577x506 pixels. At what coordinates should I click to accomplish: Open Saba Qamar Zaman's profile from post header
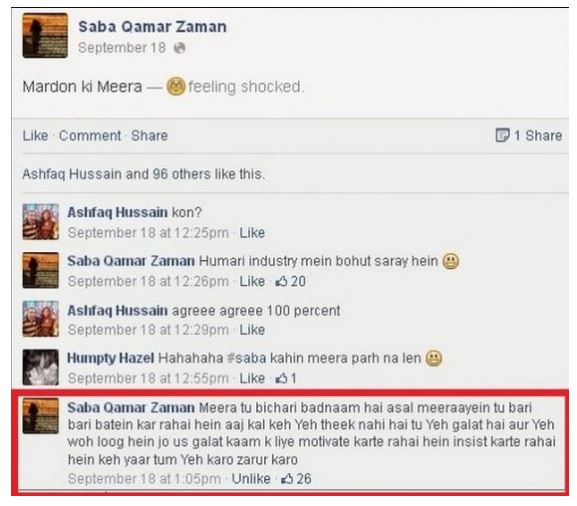click(152, 27)
